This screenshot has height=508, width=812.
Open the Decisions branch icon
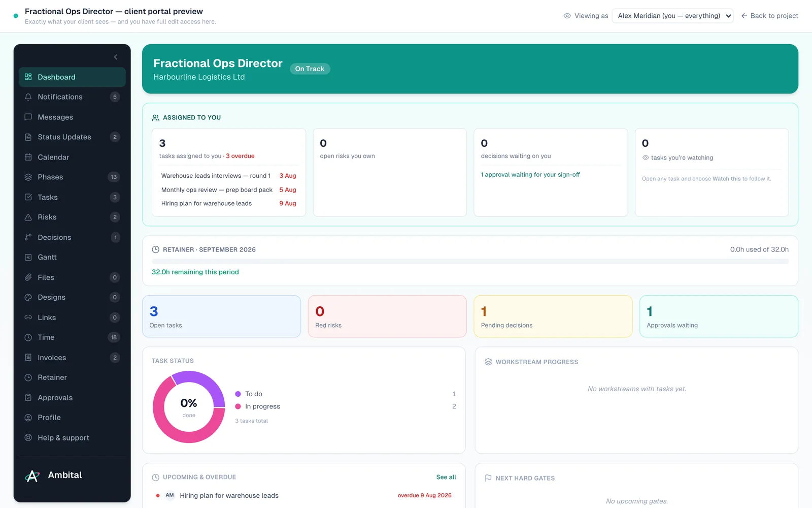28,237
